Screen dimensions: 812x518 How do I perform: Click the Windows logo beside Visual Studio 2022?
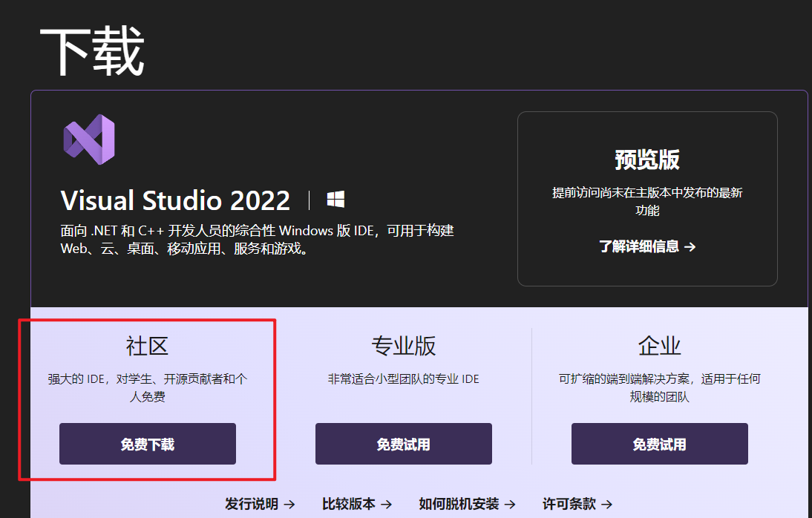335,200
